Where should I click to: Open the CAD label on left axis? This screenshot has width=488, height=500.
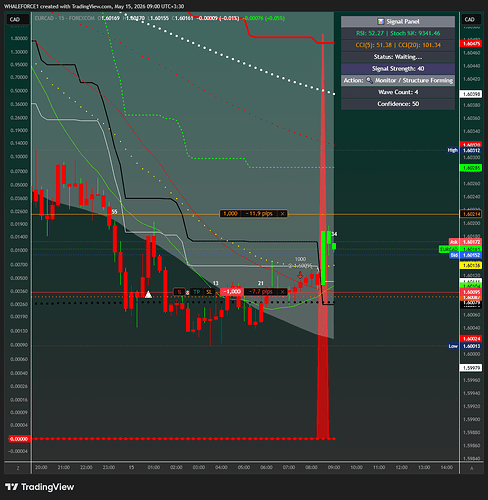point(15,19)
